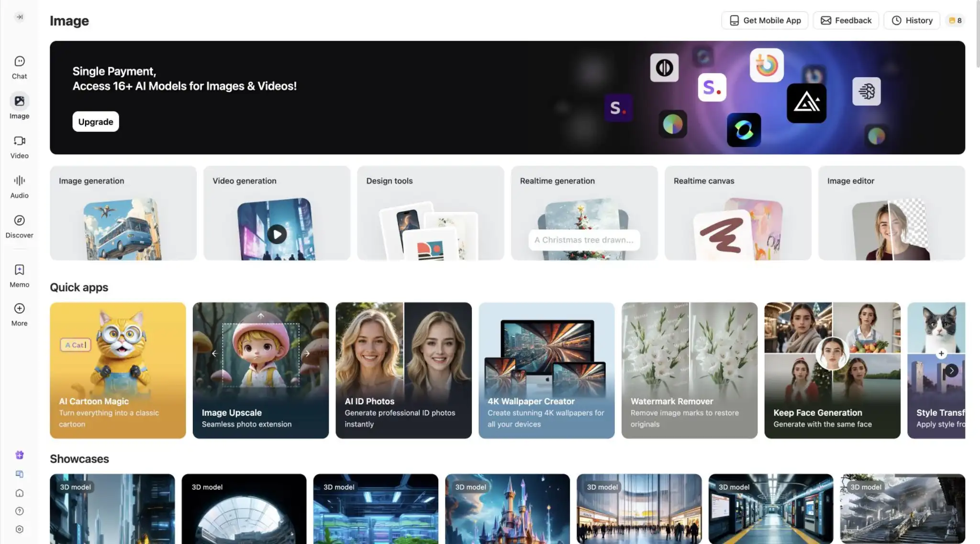This screenshot has height=544, width=980.
Task: Open the Image editor card
Action: pos(891,213)
